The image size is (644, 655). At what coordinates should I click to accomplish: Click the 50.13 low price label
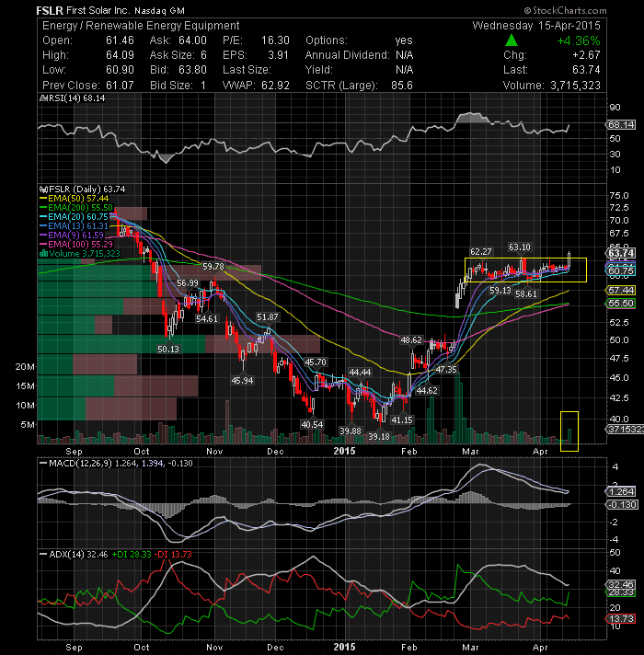click(167, 350)
